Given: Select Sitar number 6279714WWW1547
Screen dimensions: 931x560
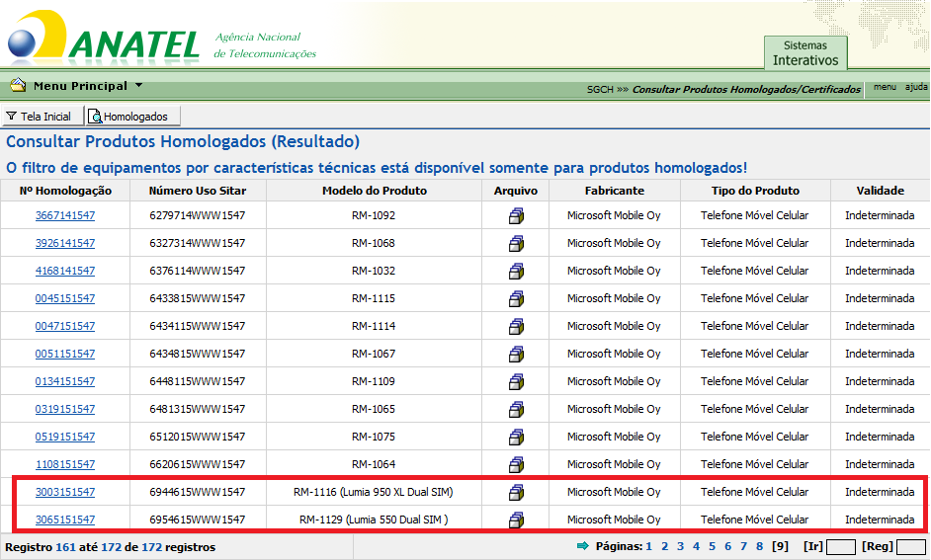Looking at the screenshot, I should (x=197, y=215).
